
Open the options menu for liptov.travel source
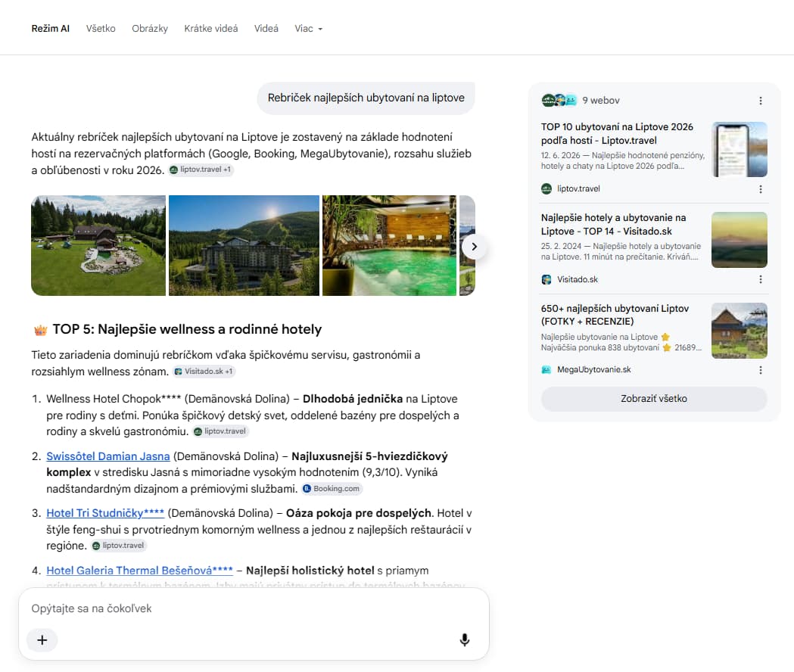click(760, 189)
